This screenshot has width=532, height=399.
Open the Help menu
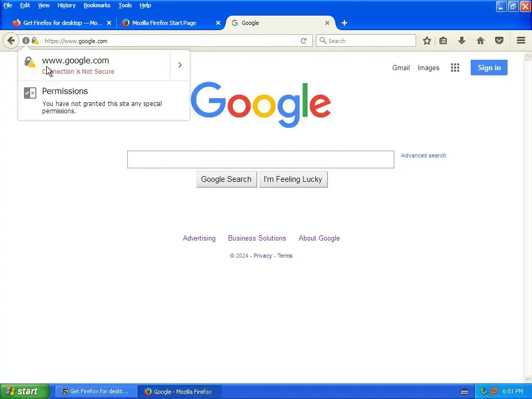145,5
